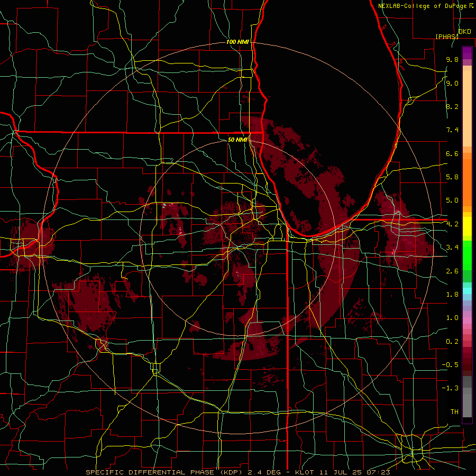Pick the light peach swatch in the scale

click(467, 109)
